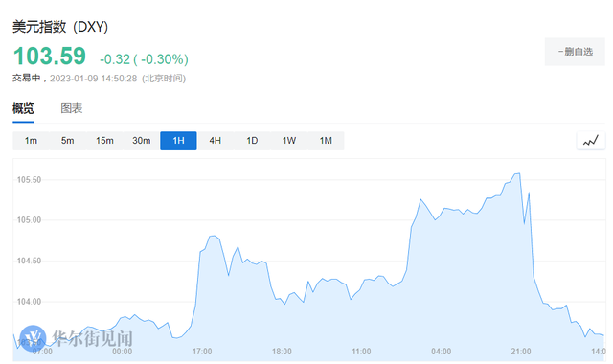Click the 21:00 time axis label
This screenshot has height=364, width=613.
coord(521,352)
